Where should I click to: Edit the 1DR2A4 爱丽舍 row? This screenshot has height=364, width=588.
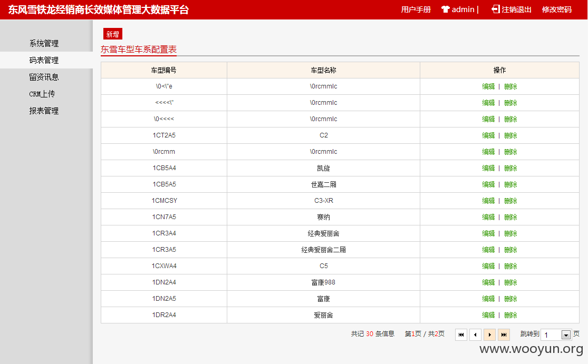[488, 316]
